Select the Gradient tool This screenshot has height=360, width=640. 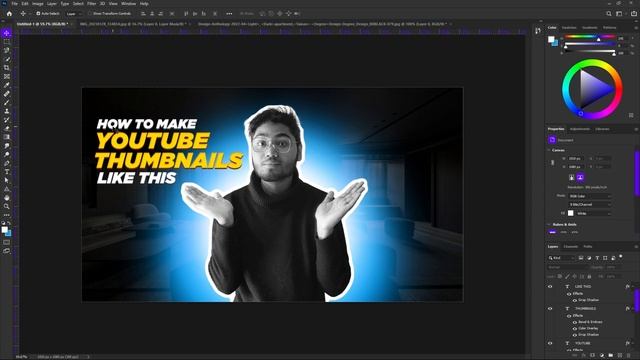tap(7, 137)
